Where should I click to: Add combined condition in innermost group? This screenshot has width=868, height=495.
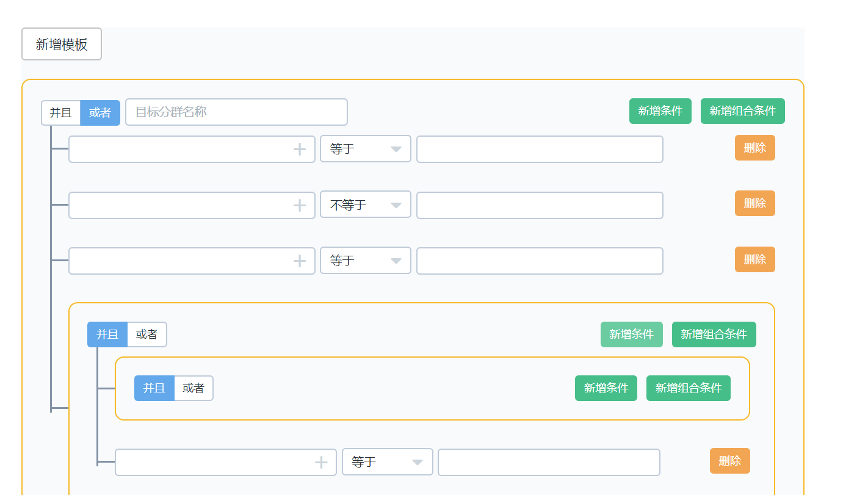(x=688, y=388)
